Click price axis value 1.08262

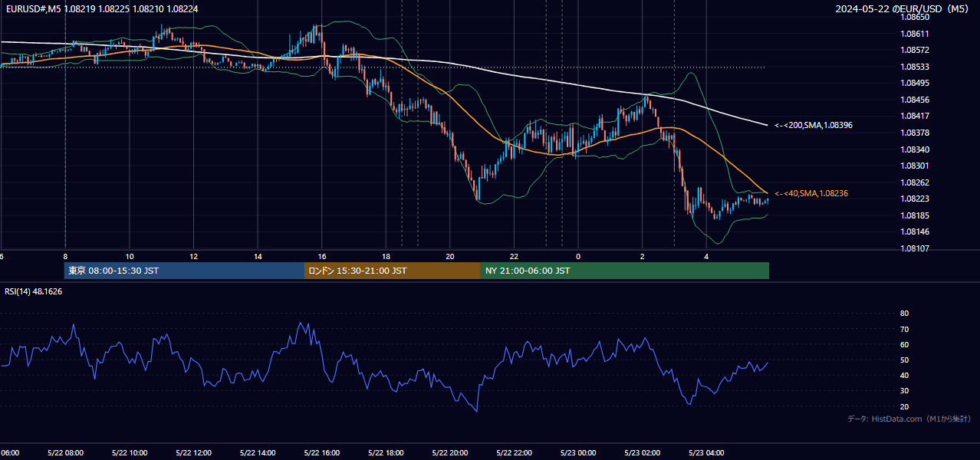[915, 182]
